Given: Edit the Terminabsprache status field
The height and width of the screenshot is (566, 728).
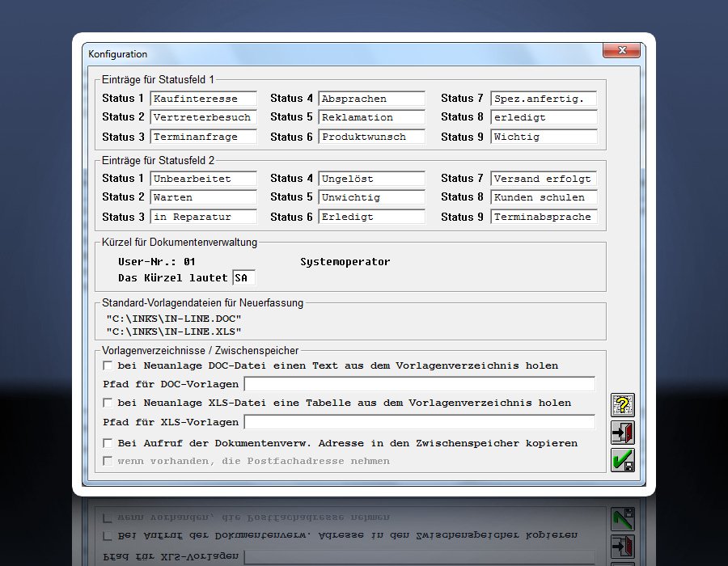Looking at the screenshot, I should pyautogui.click(x=544, y=217).
